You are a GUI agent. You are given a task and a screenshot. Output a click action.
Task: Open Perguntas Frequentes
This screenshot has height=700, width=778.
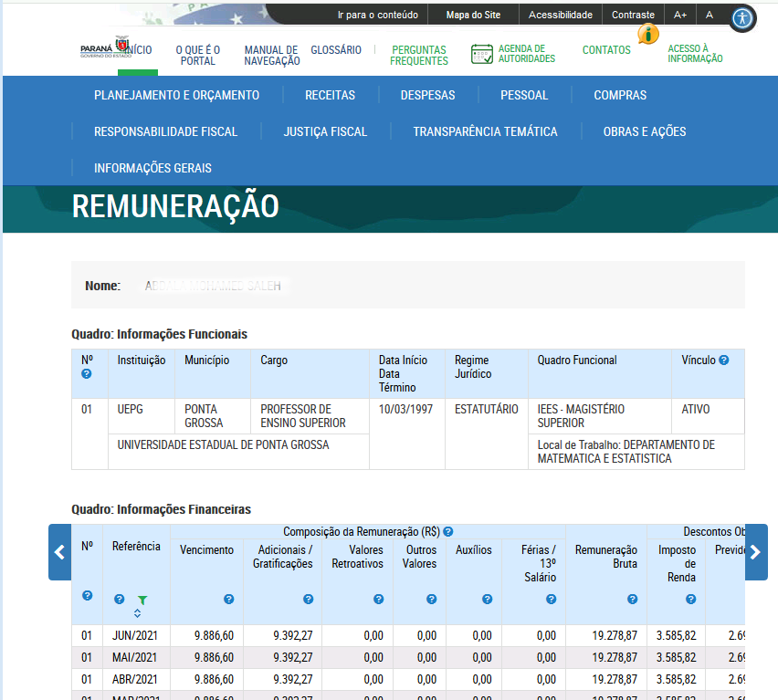tap(419, 56)
